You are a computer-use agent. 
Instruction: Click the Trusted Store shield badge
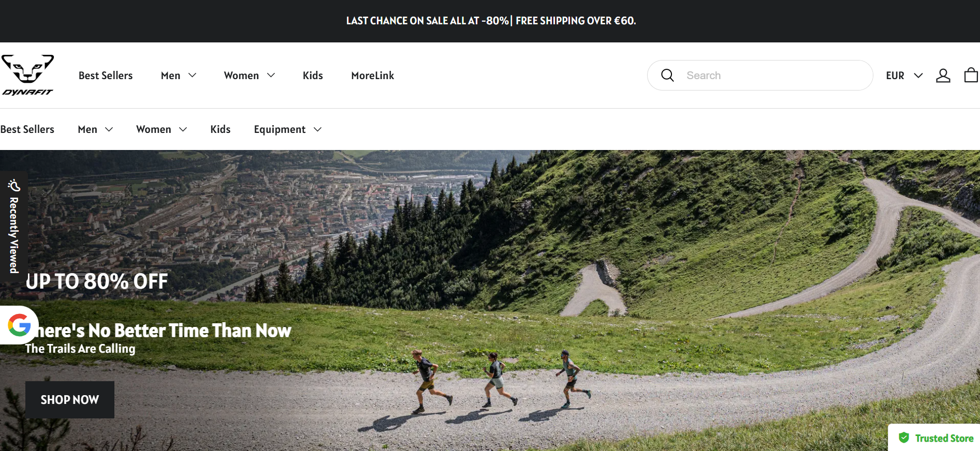click(x=934, y=438)
